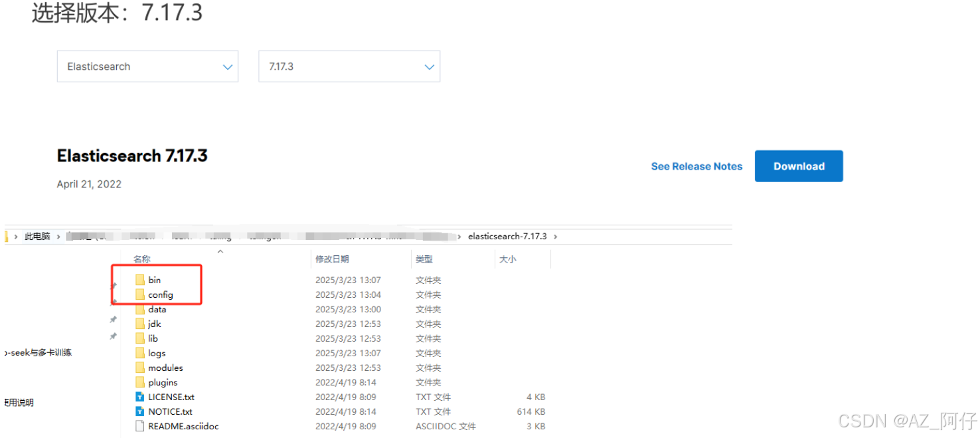
Task: Select the logs folder name
Action: [x=157, y=353]
